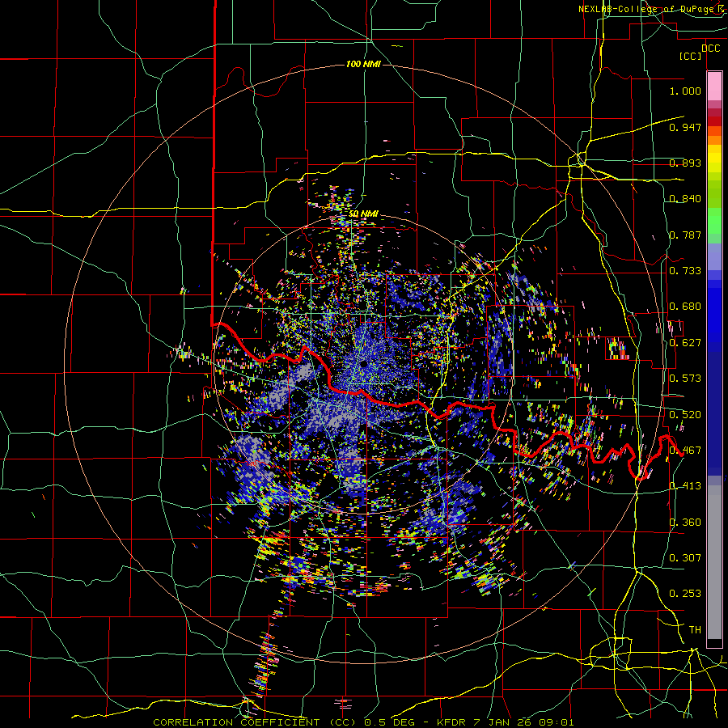Click the 0.520 legend value
728x728 pixels.
685,415
